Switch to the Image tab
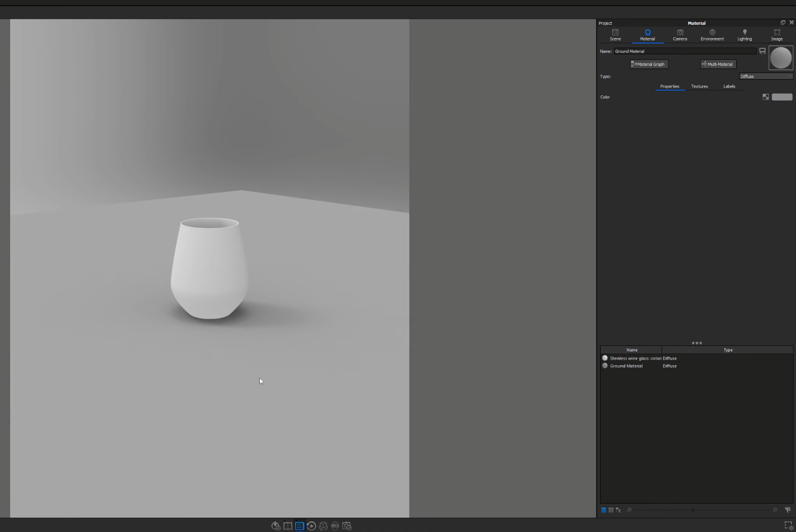Screen dimensions: 796x532 tap(777, 35)
